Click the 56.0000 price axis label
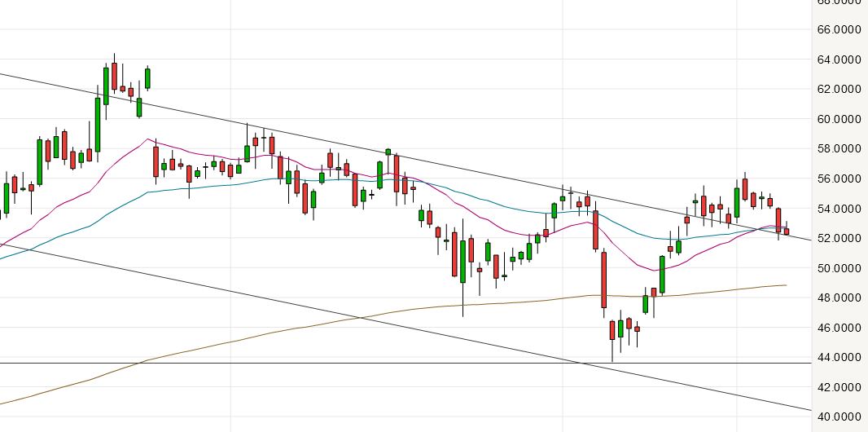 coord(839,179)
